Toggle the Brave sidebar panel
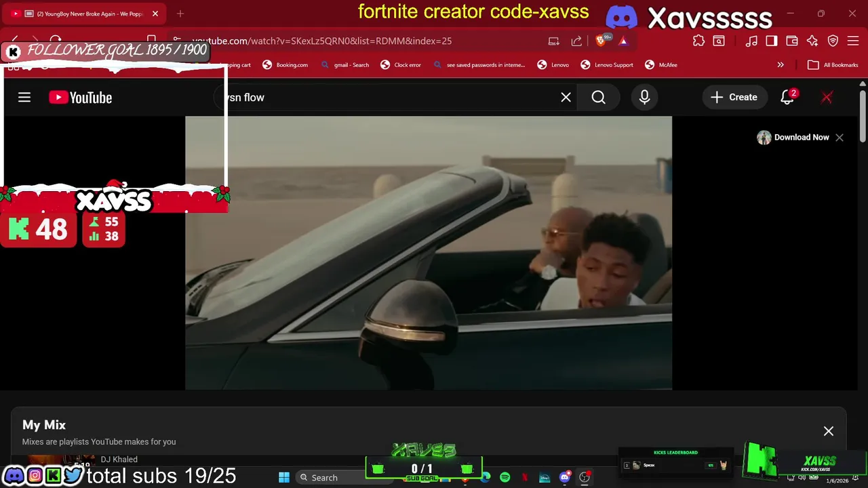868x488 pixels. tap(771, 41)
